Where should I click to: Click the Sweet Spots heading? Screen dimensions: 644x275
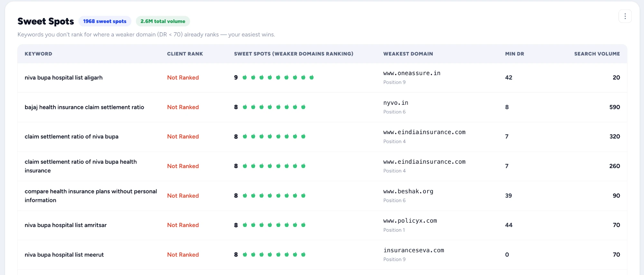[46, 21]
